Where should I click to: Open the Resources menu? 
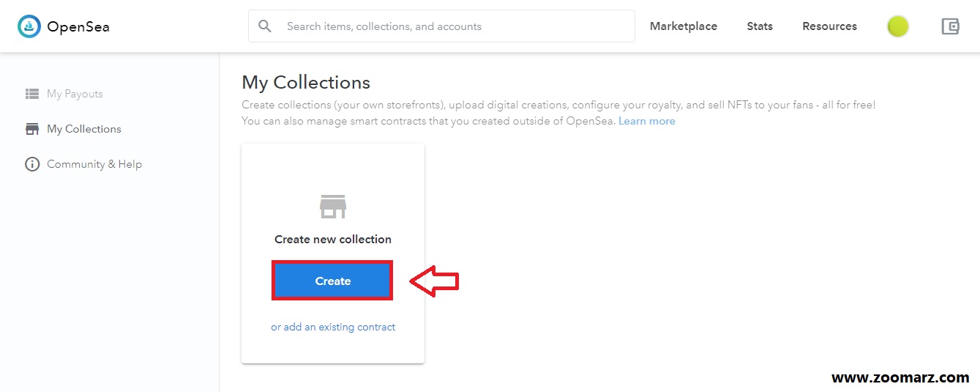click(829, 26)
